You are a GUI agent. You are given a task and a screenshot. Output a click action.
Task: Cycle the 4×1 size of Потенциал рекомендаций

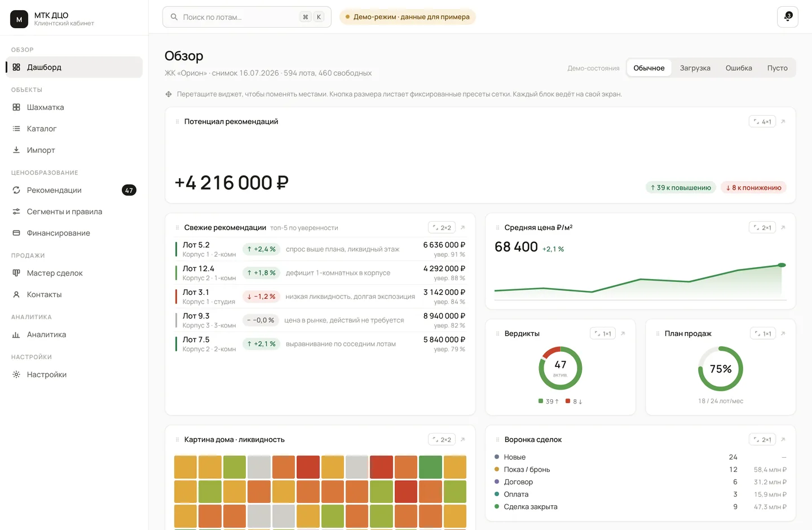762,122
